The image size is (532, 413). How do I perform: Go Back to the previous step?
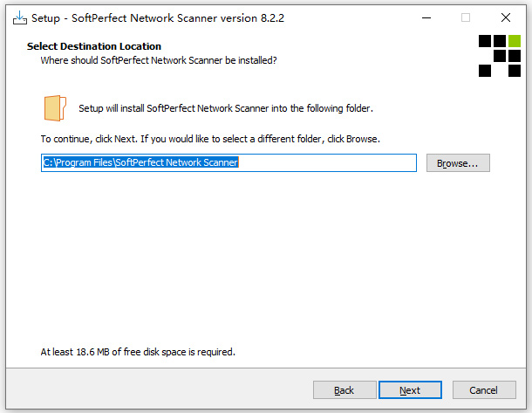coord(344,390)
